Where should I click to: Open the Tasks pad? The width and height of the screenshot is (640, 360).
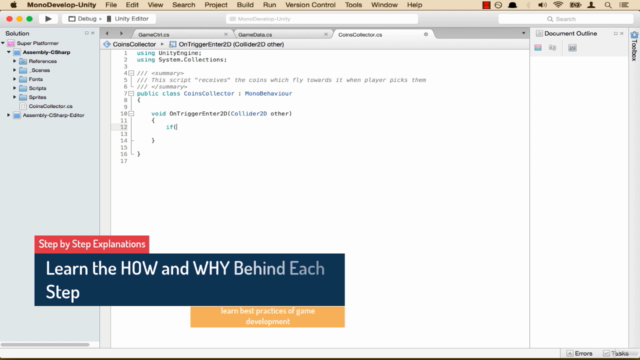click(616, 353)
